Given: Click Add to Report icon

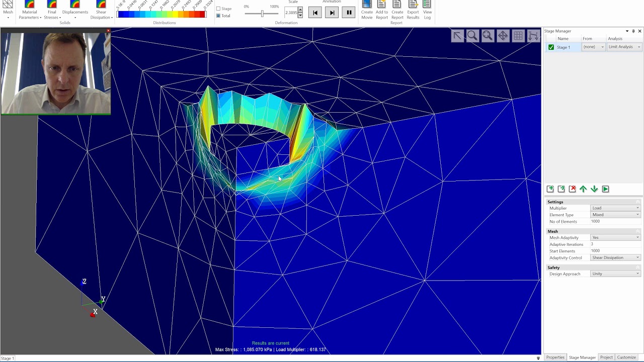Looking at the screenshot, I should [x=382, y=10].
